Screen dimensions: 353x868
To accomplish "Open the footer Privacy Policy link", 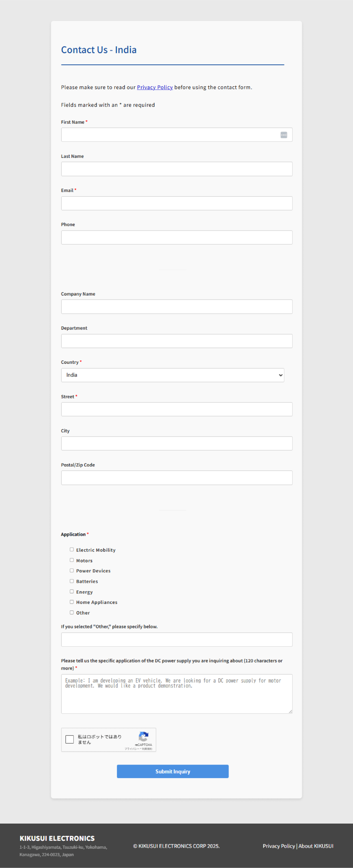I will pos(278,846).
